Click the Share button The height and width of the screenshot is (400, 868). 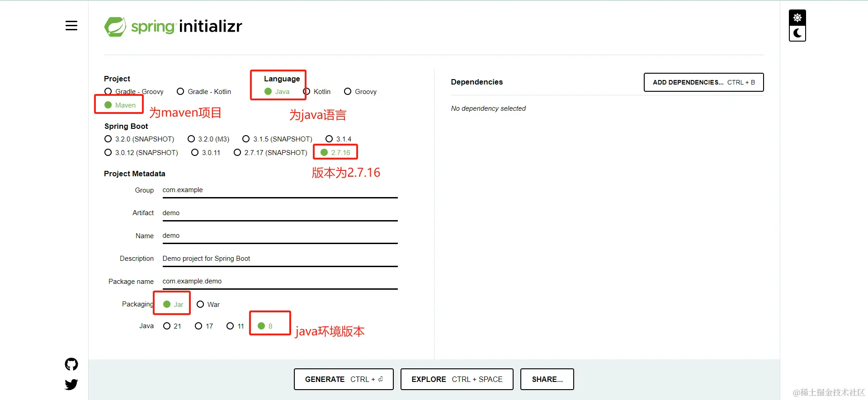point(547,379)
